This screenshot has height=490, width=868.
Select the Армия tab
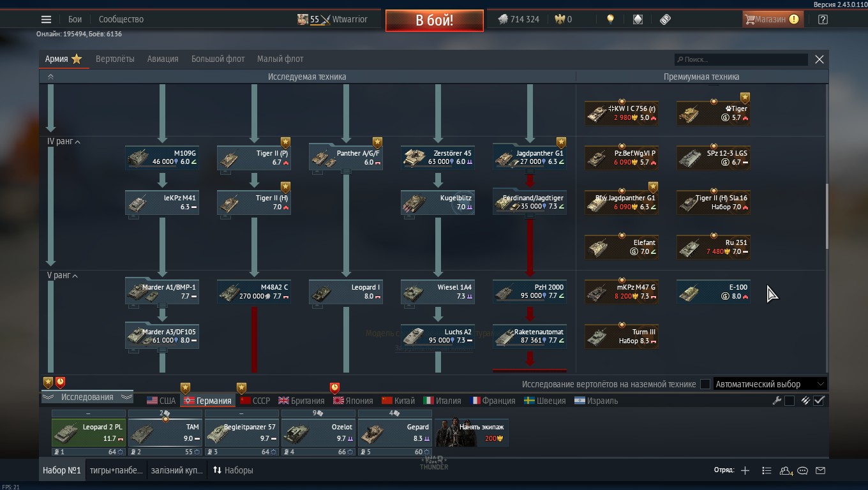pos(63,59)
